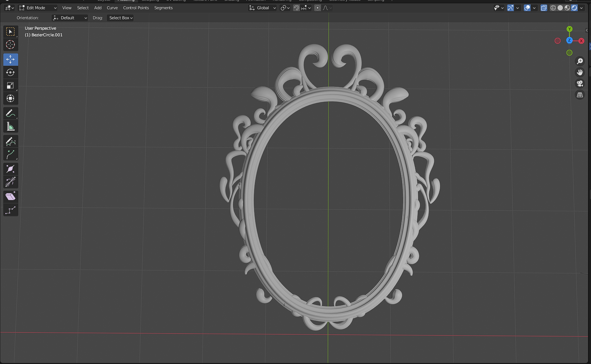The image size is (591, 364).
Task: Select the curve Extrude tool
Action: (x=10, y=154)
